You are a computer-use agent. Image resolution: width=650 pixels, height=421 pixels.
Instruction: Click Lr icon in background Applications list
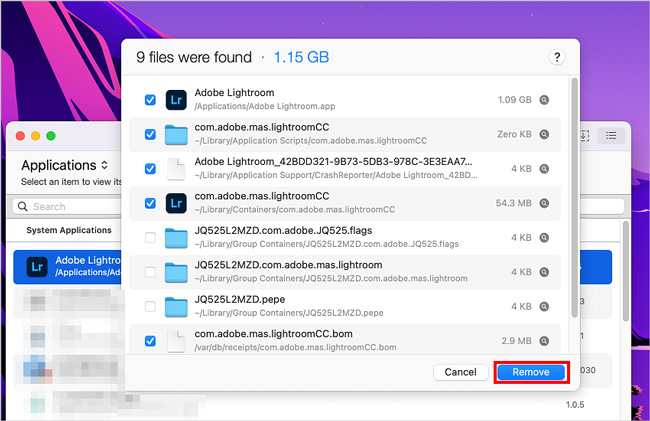pos(37,267)
